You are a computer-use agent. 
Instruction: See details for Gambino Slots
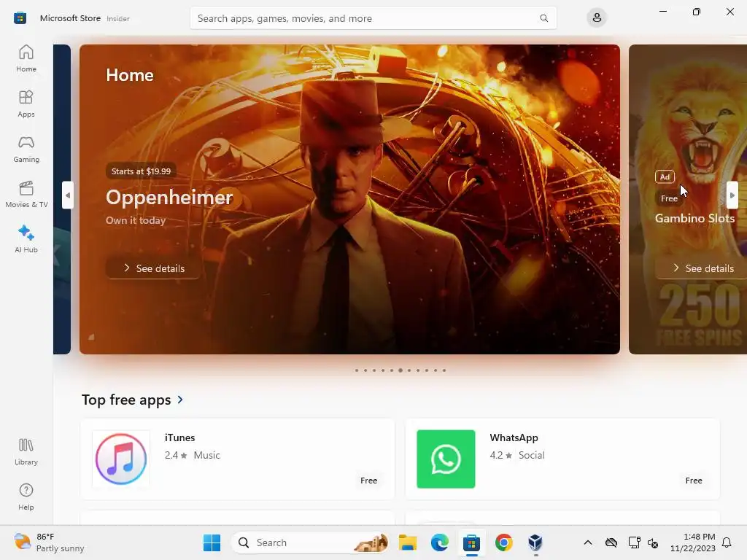pyautogui.click(x=703, y=268)
